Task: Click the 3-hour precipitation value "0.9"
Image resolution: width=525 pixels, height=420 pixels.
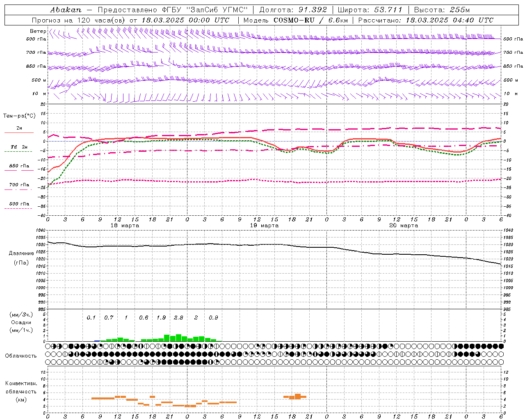Action: pos(213,318)
